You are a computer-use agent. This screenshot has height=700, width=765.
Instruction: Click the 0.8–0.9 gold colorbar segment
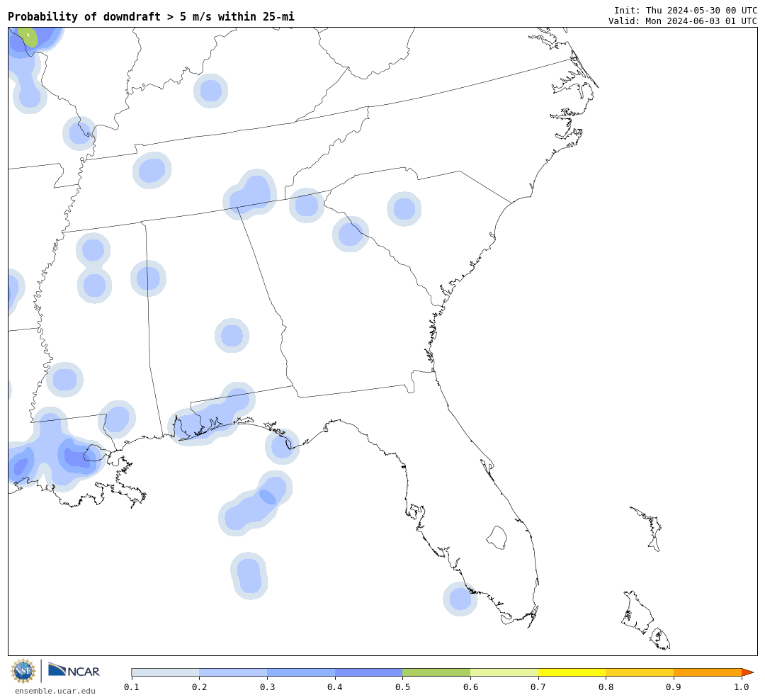(640, 672)
